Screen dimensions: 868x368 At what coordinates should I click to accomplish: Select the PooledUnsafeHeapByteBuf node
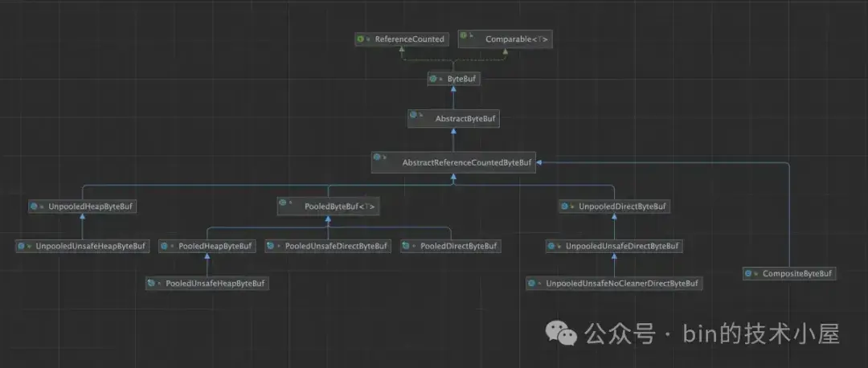207,284
